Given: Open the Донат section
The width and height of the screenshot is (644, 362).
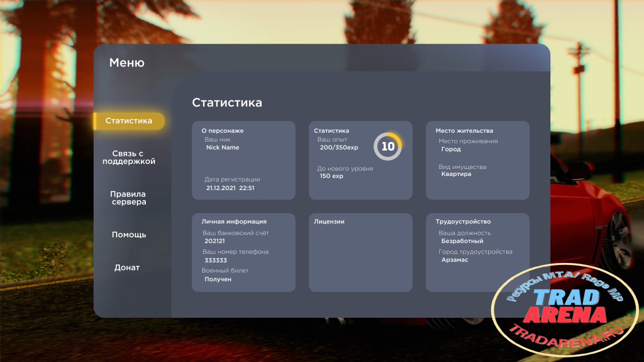Looking at the screenshot, I should pyautogui.click(x=127, y=267).
